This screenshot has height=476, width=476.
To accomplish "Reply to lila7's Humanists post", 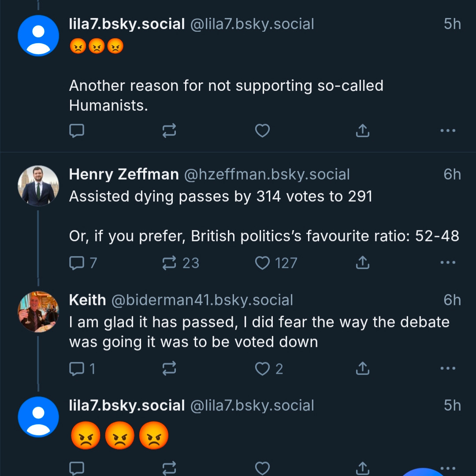I will click(x=77, y=131).
